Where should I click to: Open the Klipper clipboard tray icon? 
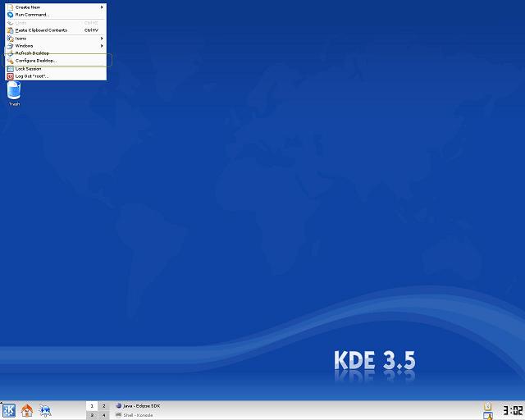(488, 406)
